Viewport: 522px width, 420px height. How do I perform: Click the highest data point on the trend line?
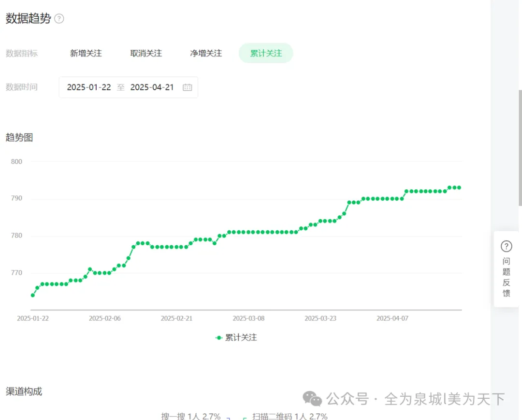click(x=458, y=187)
